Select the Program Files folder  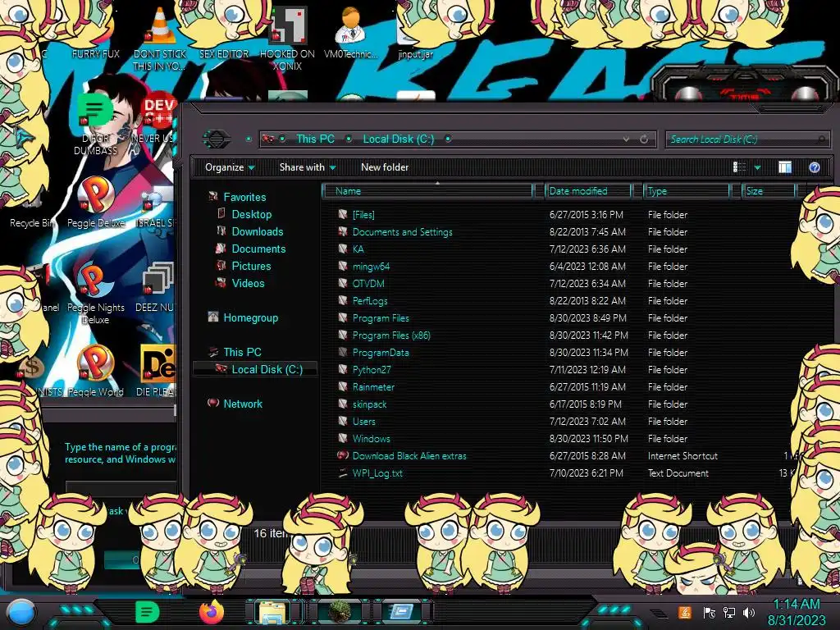(x=381, y=318)
